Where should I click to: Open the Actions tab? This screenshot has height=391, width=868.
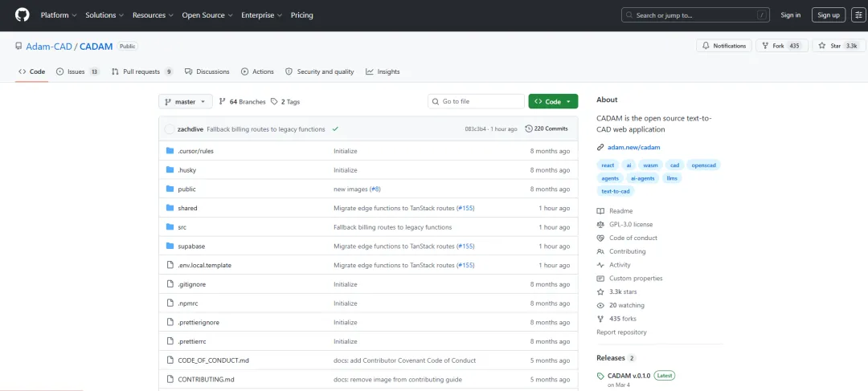[x=257, y=72]
